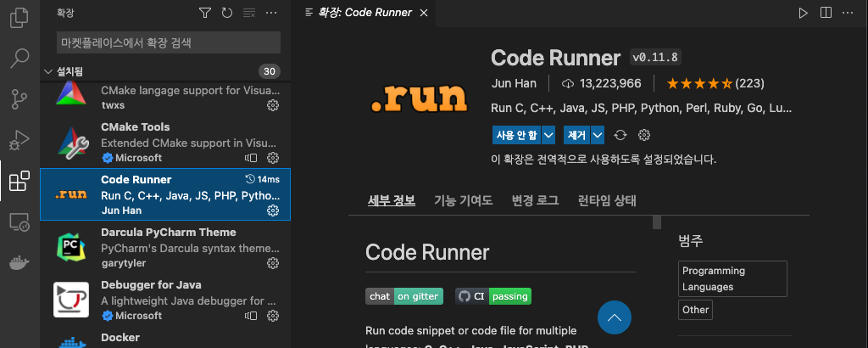
Task: Click the star rating (223) link
Action: pyautogui.click(x=715, y=84)
